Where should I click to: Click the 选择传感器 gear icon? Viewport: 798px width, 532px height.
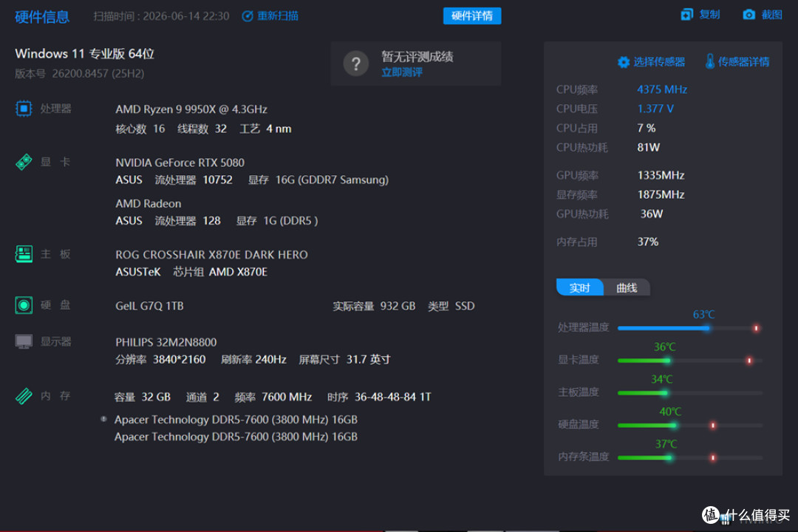point(624,62)
